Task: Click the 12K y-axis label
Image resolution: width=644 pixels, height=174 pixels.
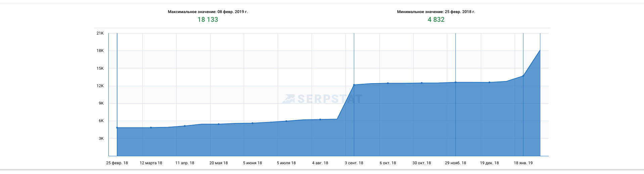Action: pyautogui.click(x=100, y=86)
